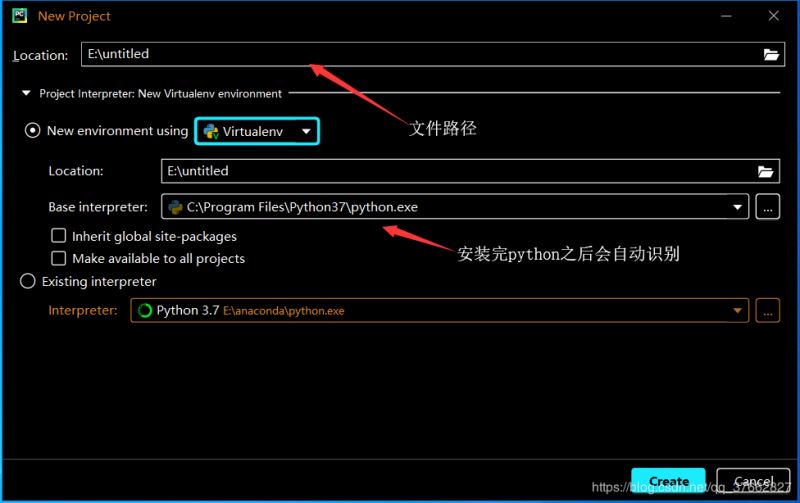This screenshot has width=800, height=503.
Task: Open existing interpreter ellipsis button
Action: coord(767,311)
